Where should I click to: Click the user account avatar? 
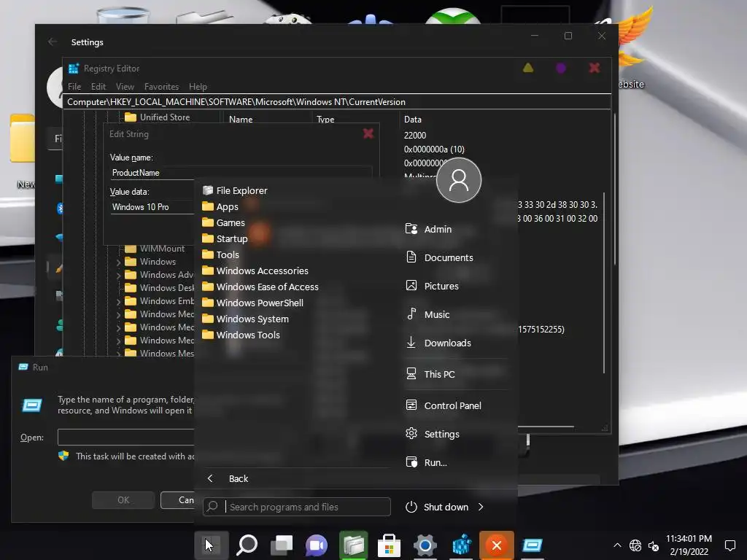click(459, 180)
